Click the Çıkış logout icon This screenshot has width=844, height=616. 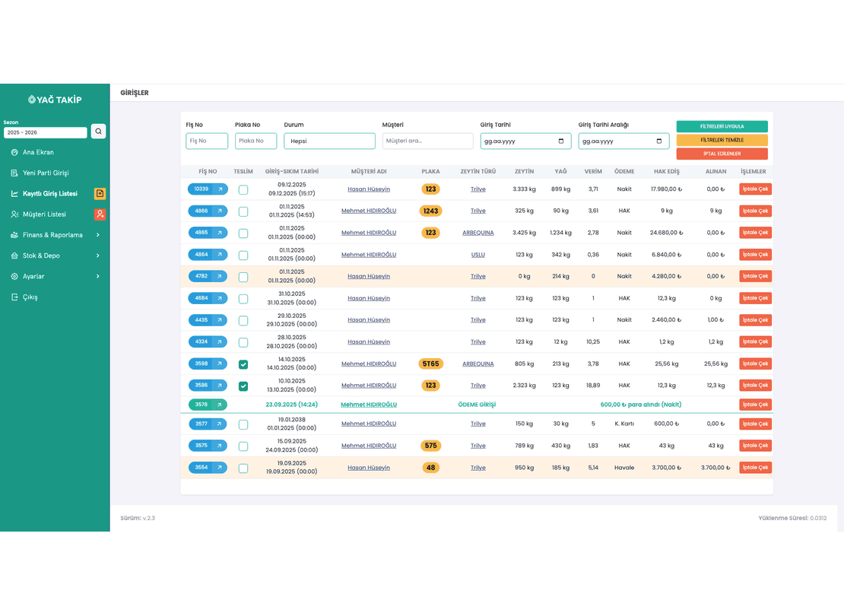click(x=14, y=297)
